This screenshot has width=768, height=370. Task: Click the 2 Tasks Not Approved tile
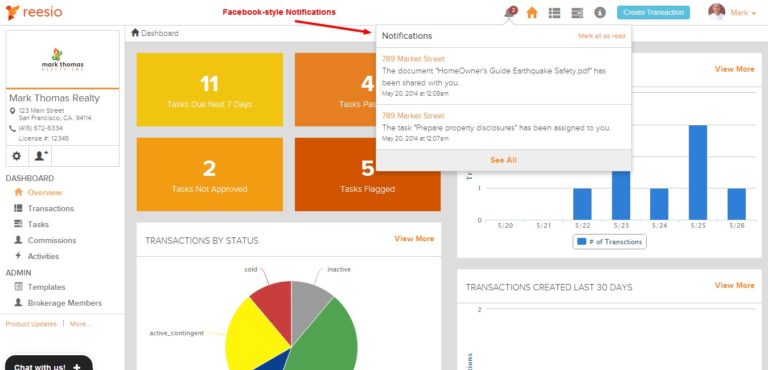[210, 174]
